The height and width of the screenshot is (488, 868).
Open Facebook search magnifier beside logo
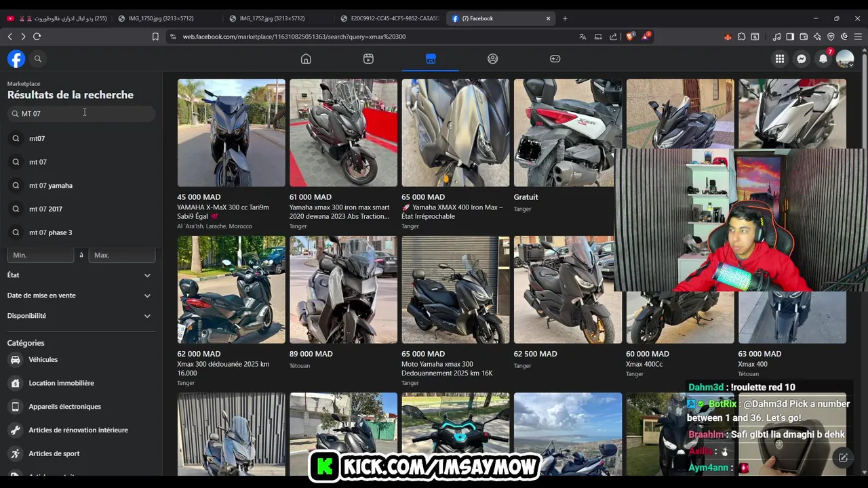[38, 59]
